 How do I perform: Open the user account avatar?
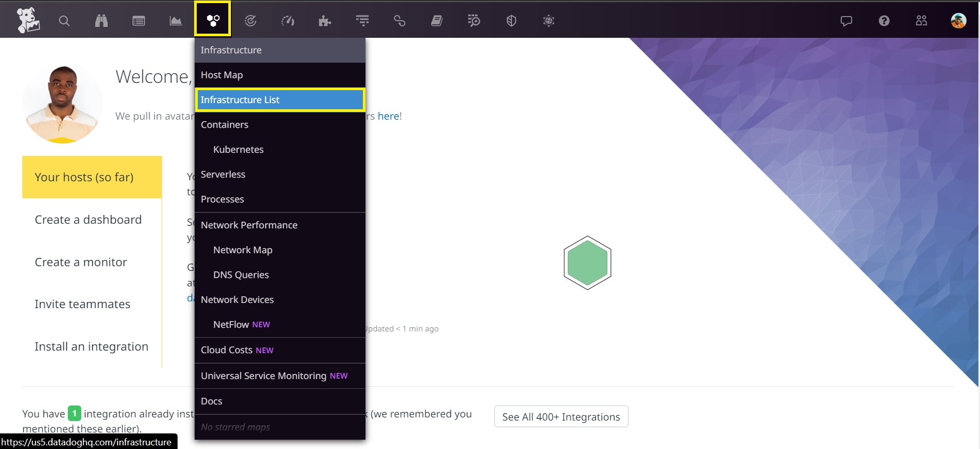pos(959,21)
